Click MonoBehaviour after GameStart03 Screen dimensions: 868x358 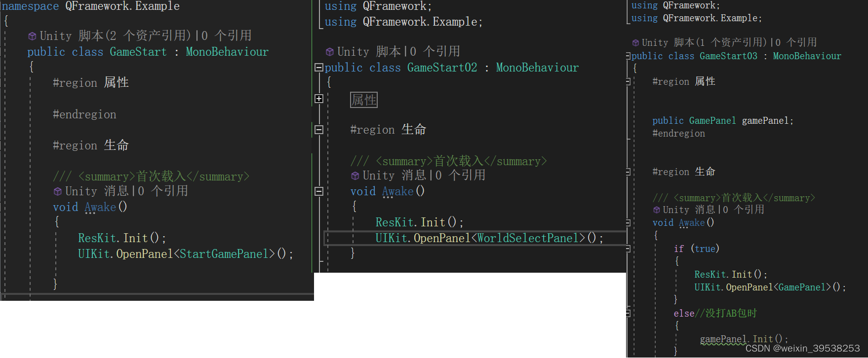(807, 56)
